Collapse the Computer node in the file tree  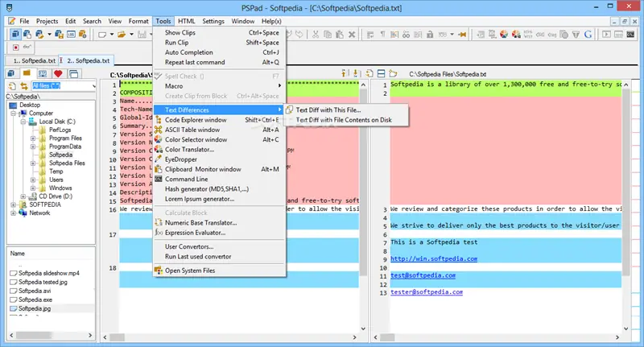(13, 114)
